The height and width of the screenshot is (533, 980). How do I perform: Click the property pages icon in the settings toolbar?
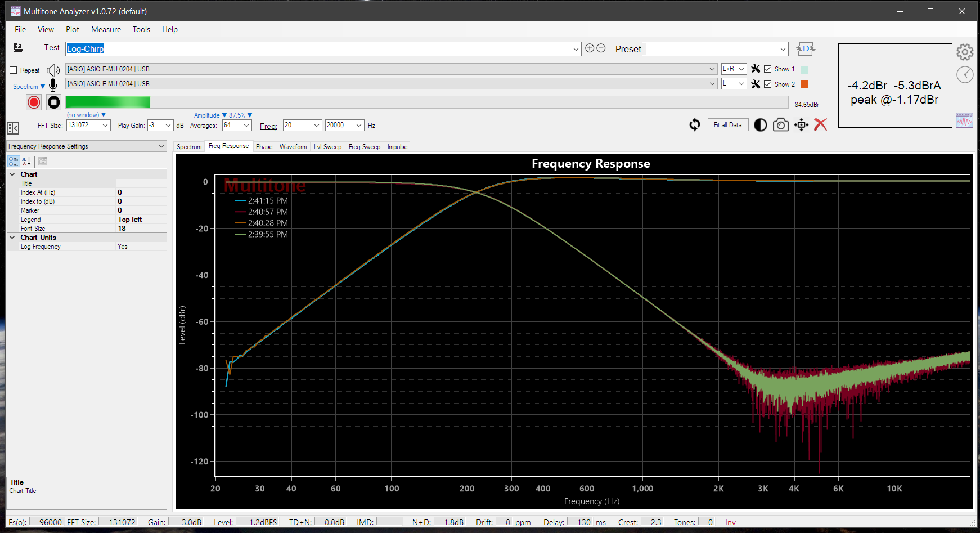click(43, 162)
